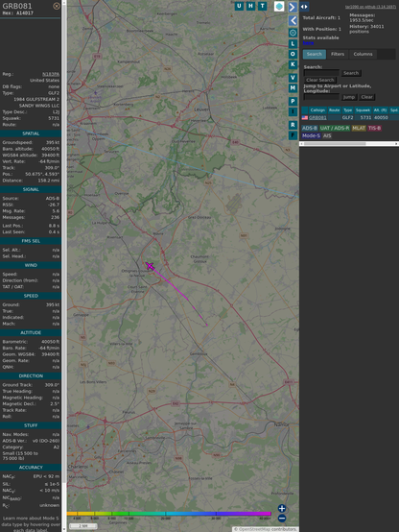The width and height of the screenshot is (399, 532).
Task: Click the SPATIAL section header
Action: click(31, 133)
